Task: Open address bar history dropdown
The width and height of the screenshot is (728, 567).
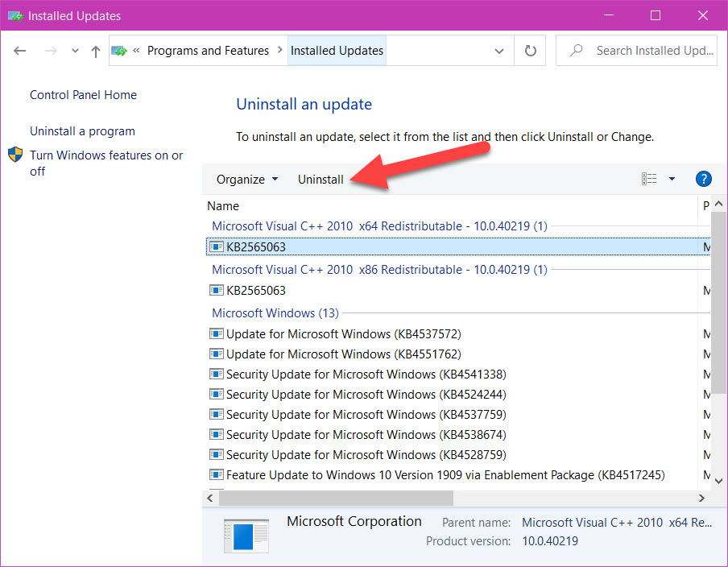Action: 499,51
